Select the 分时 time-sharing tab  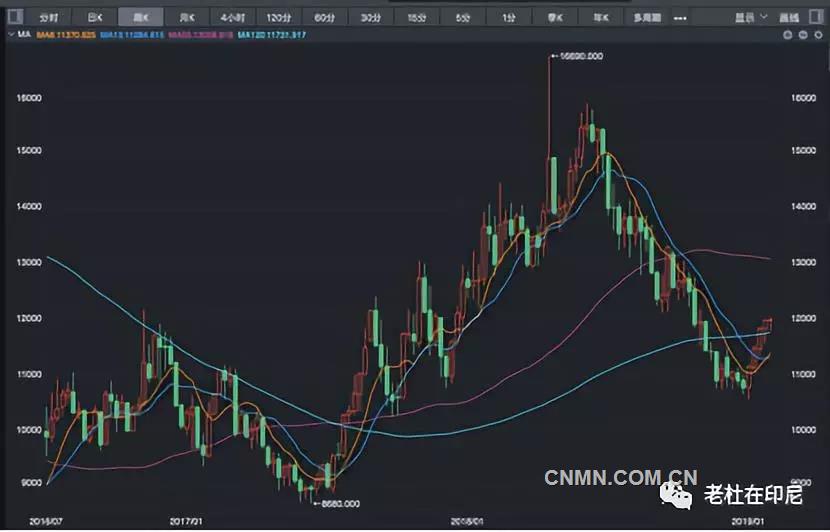[x=50, y=18]
